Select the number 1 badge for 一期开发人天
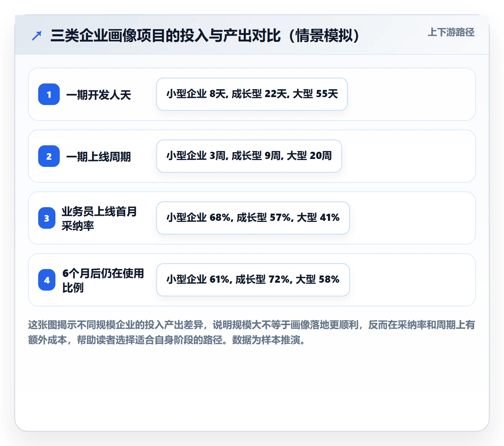504x446 pixels. pos(49,94)
